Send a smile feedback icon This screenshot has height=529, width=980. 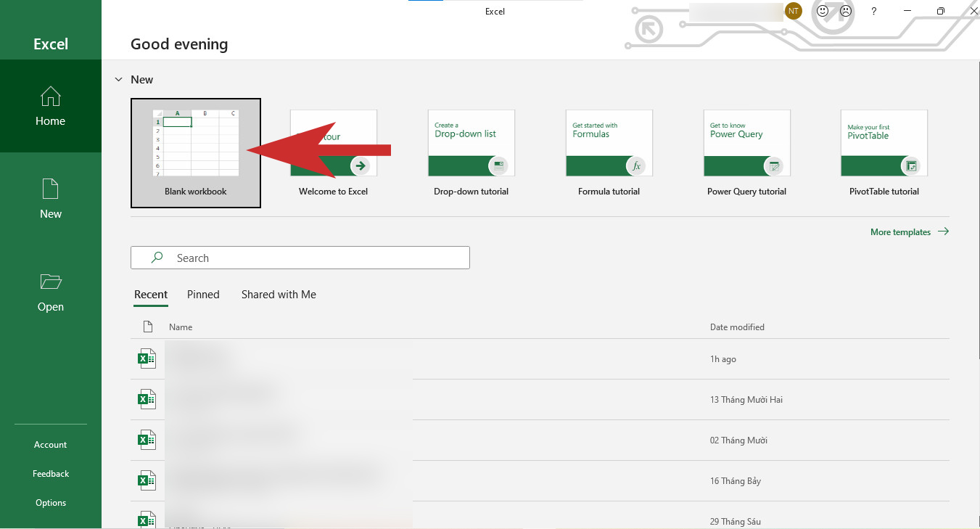pos(823,11)
